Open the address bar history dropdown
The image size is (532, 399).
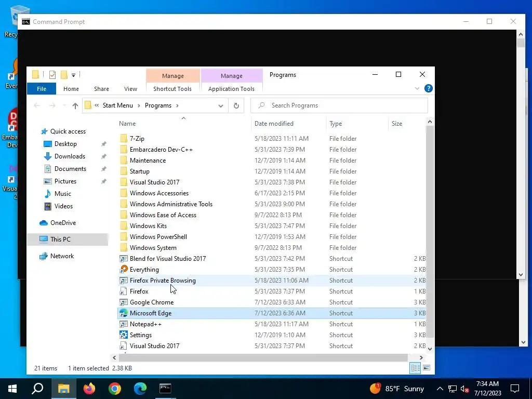pyautogui.click(x=220, y=106)
